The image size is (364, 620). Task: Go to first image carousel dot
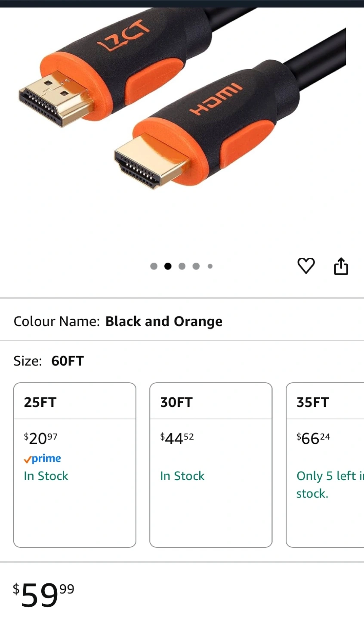[154, 266]
